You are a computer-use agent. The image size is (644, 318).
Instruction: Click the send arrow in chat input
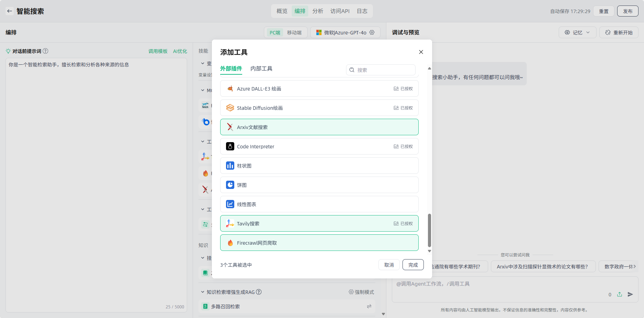click(630, 294)
